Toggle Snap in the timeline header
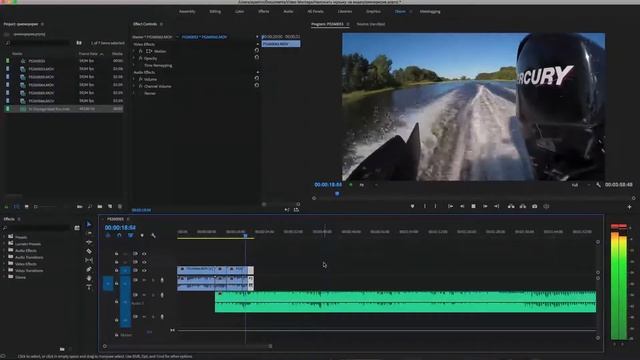The image size is (640, 360). point(119,236)
